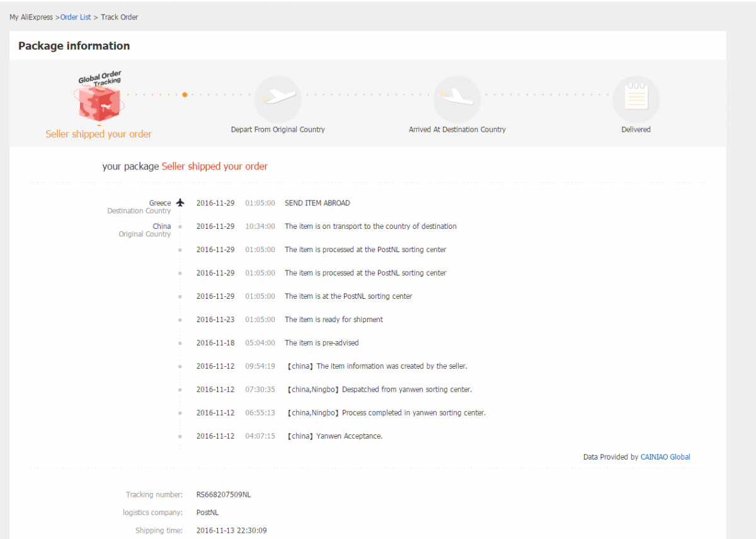Select the Yanwen Acceptance entry
This screenshot has height=539, width=756.
(335, 436)
